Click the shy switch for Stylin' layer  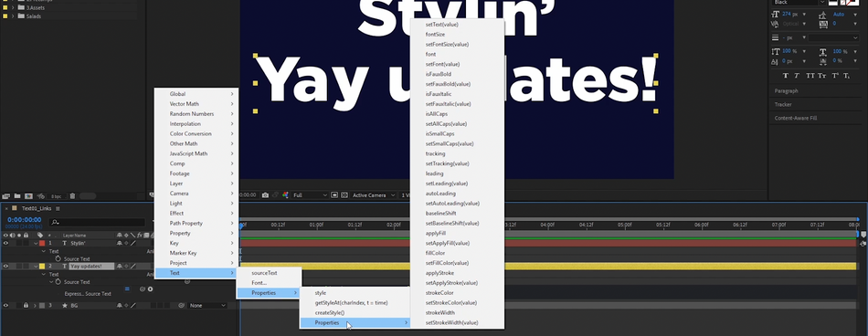[x=119, y=243]
